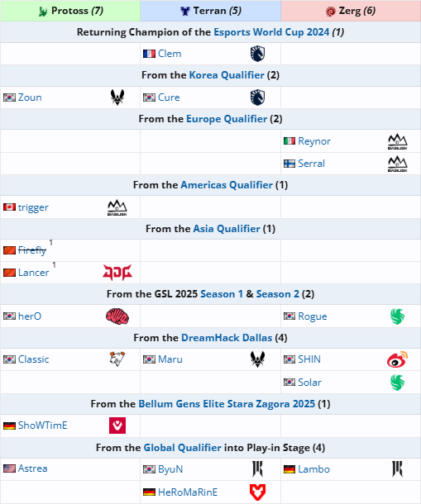Click the Protoss race icon in header
This screenshot has height=504, width=421.
(43, 12)
